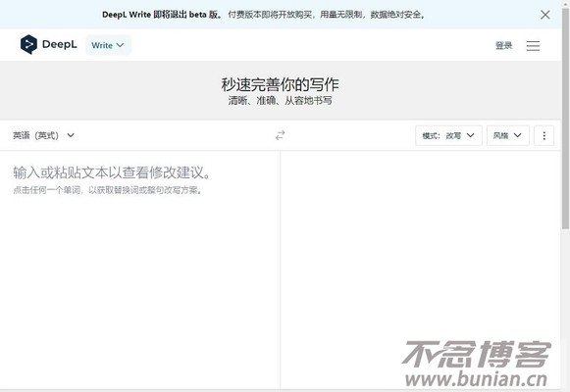Click the heading '秒速完善你的写作'
Image resolution: width=570 pixels, height=392 pixels.
point(280,84)
